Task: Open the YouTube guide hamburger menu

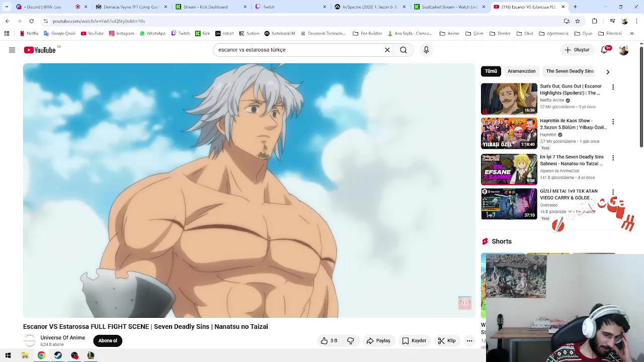Action: [12, 50]
